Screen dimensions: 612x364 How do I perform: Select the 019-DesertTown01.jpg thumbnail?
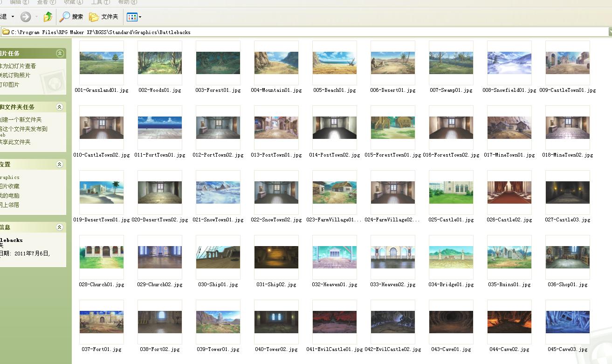point(102,192)
